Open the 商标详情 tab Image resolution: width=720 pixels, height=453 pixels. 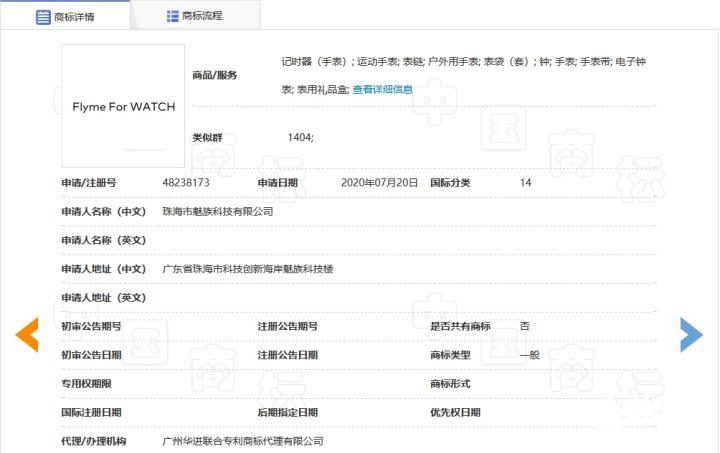tap(65, 16)
